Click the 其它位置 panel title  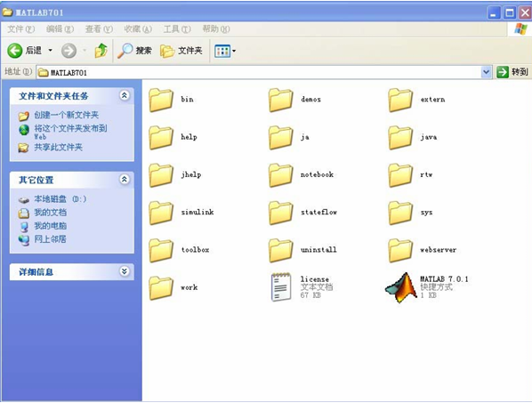coord(36,180)
